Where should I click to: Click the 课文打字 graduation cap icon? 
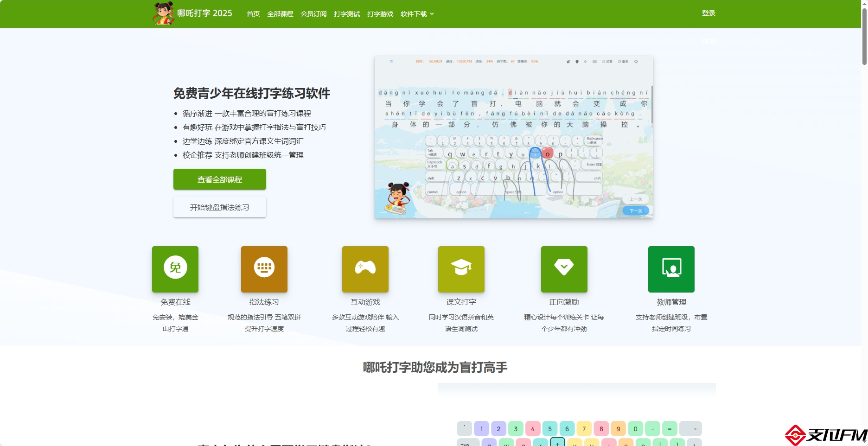(x=461, y=269)
